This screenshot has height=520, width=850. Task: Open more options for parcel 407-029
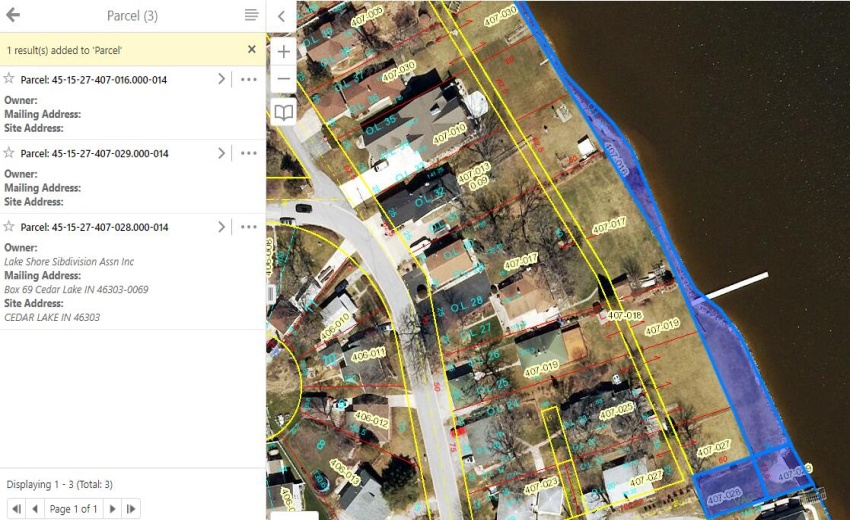249,153
